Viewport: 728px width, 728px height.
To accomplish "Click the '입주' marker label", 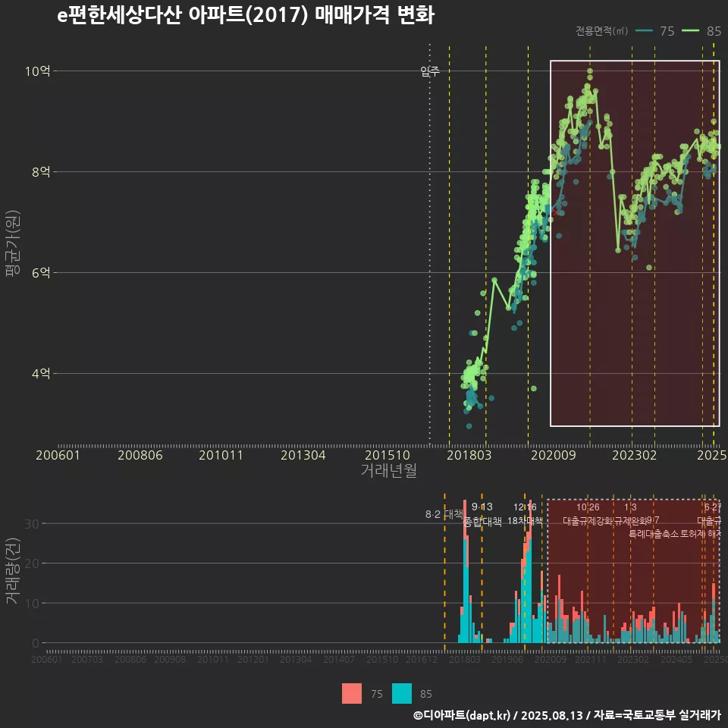I will [430, 71].
